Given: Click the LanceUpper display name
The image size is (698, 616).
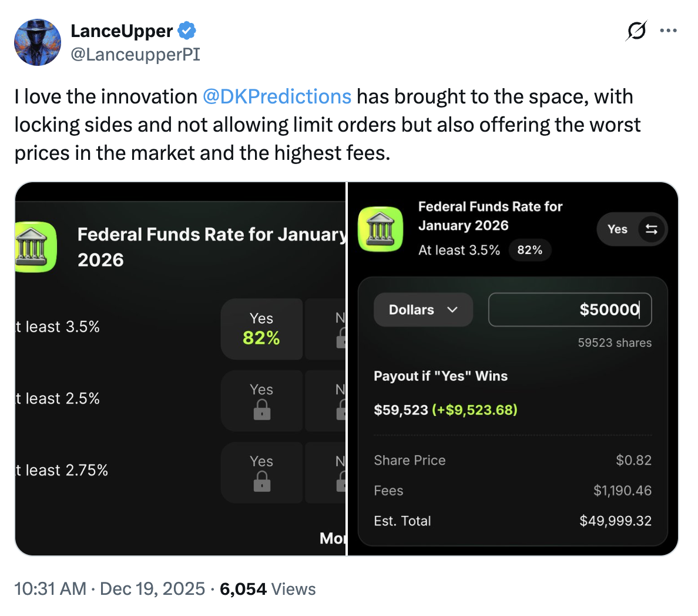Looking at the screenshot, I should tap(122, 31).
